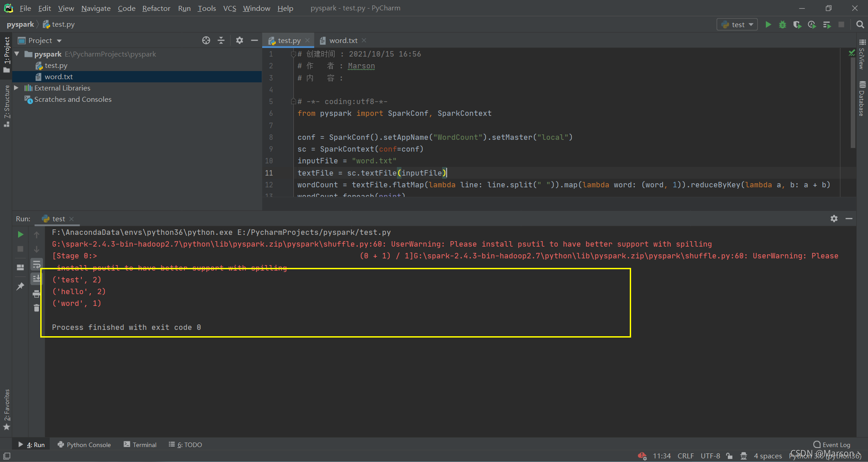Image resolution: width=868 pixels, height=462 pixels.
Task: Open the Database side panel
Action: point(862,98)
